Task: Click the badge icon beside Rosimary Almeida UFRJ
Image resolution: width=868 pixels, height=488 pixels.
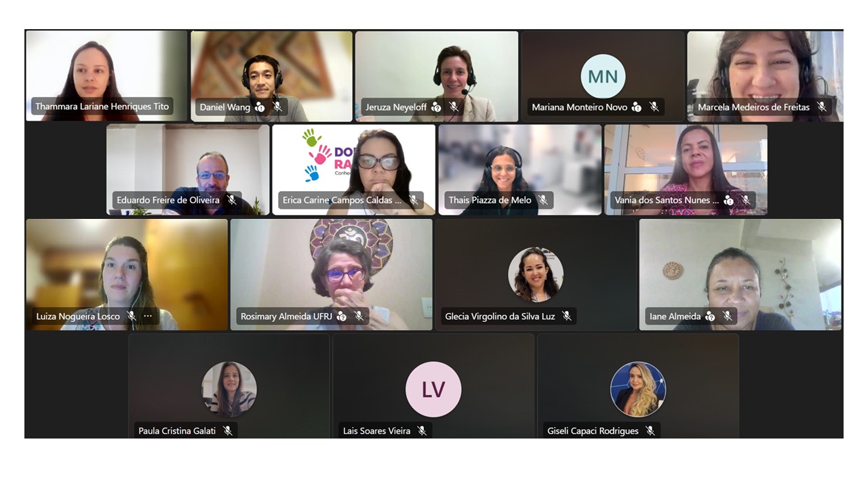Action: 342,317
